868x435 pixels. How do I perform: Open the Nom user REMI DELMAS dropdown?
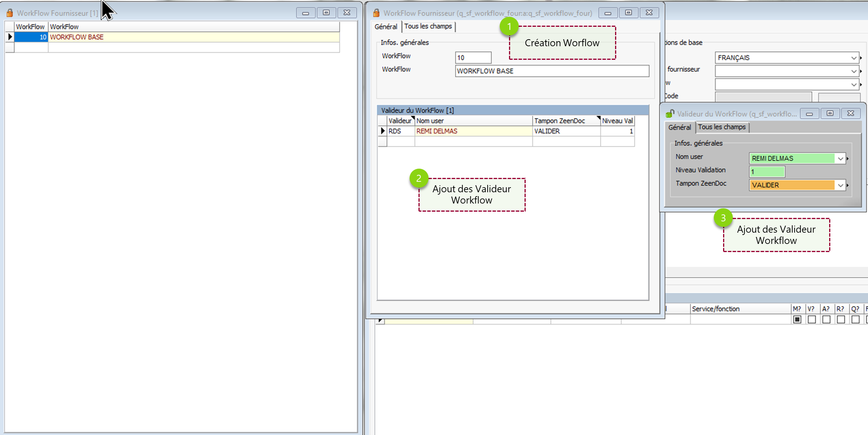840,158
